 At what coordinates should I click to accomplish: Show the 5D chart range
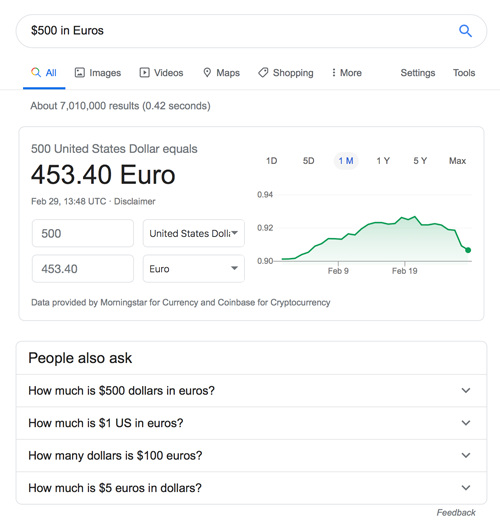click(308, 161)
